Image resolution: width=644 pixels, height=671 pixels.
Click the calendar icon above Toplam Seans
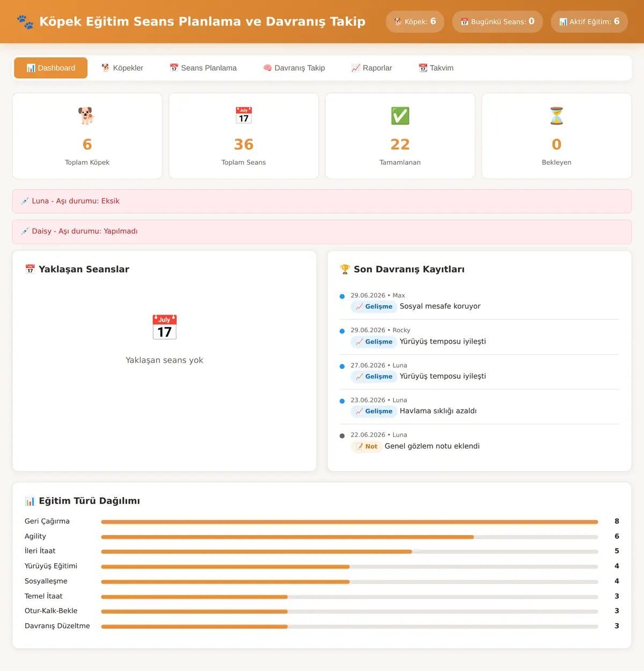(244, 115)
